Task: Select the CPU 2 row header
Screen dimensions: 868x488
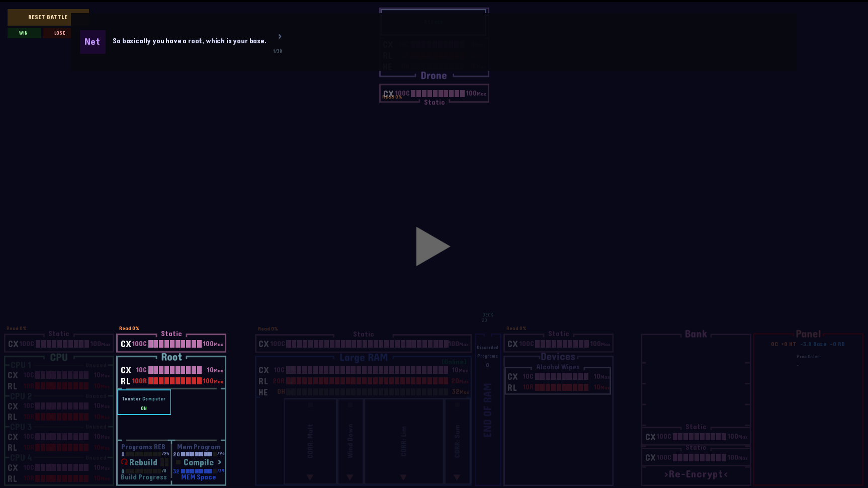Action: (21, 396)
